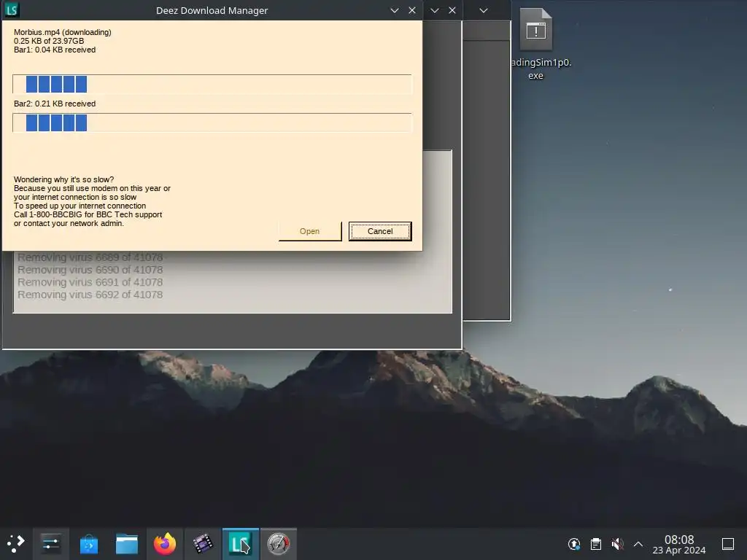Click the updates tray icon

[574, 544]
